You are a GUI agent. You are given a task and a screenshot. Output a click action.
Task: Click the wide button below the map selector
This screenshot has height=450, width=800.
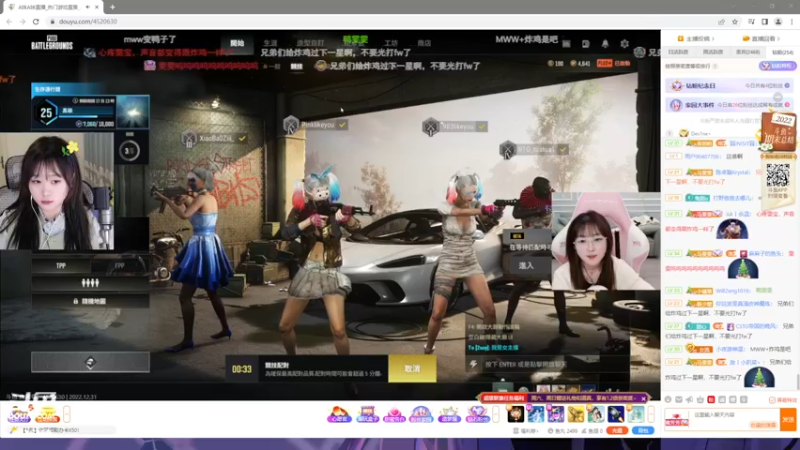pyautogui.click(x=90, y=362)
